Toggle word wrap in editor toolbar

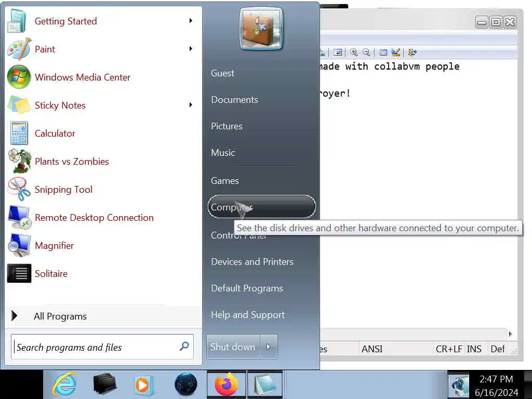tap(338, 52)
